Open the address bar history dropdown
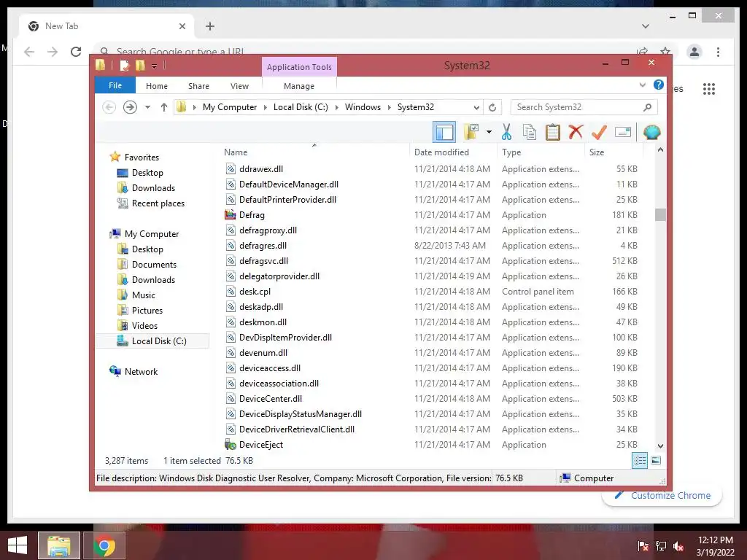 476,108
